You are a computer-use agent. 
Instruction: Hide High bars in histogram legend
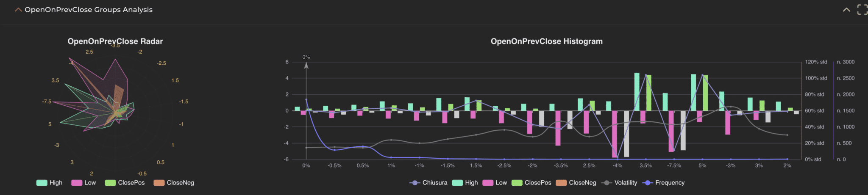tap(465, 183)
